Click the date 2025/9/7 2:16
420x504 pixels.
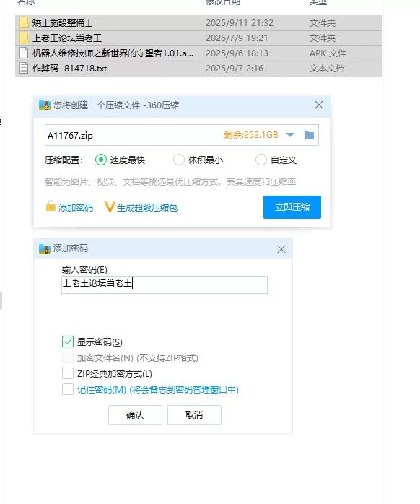(x=235, y=68)
